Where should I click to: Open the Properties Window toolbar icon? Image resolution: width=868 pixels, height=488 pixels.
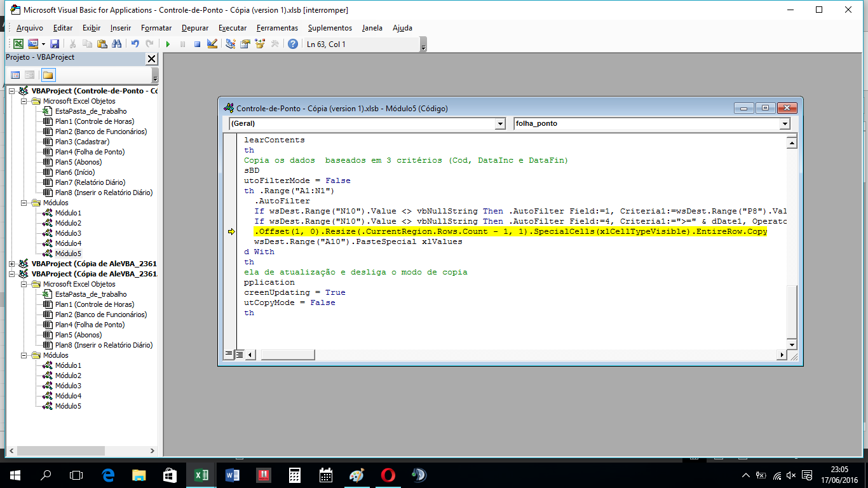point(245,44)
